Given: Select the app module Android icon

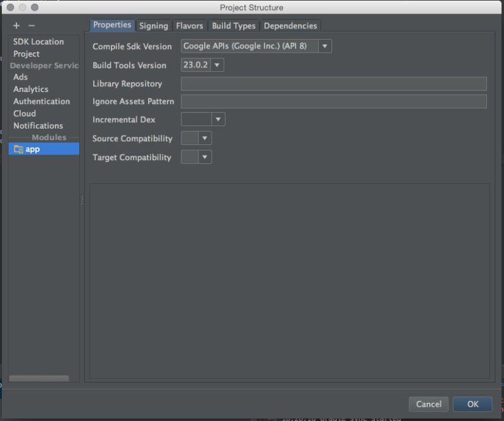Looking at the screenshot, I should click(x=19, y=149).
